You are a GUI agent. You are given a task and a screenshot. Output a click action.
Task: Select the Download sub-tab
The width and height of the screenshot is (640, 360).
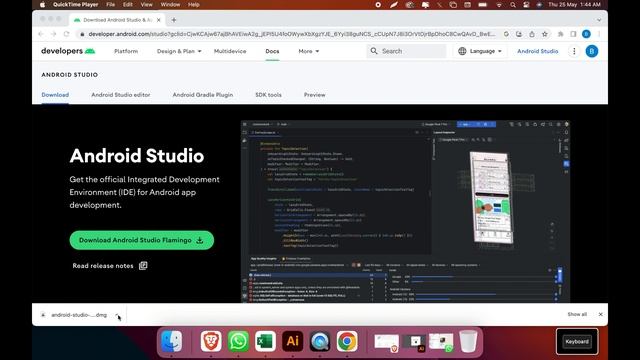coord(55,95)
